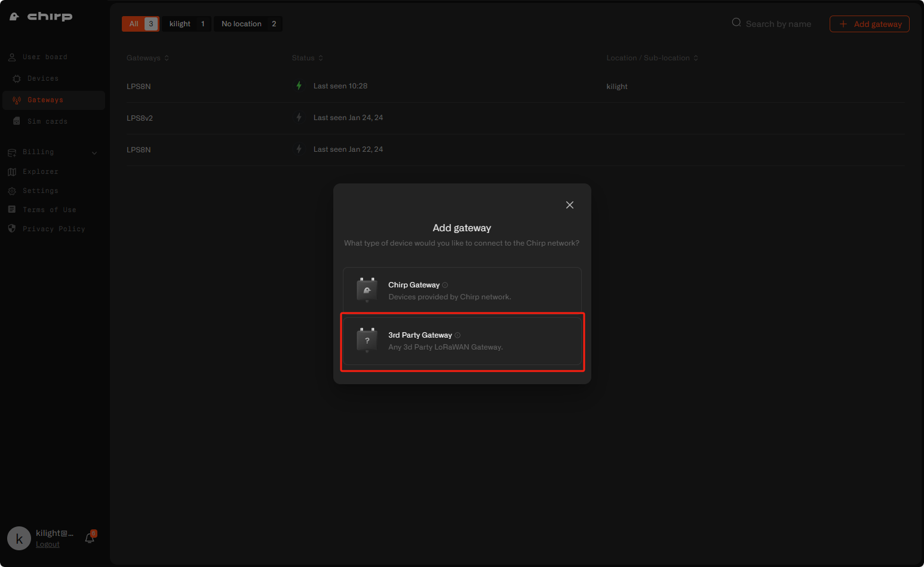Image resolution: width=924 pixels, height=567 pixels.
Task: Click the User board person icon
Action: point(12,57)
